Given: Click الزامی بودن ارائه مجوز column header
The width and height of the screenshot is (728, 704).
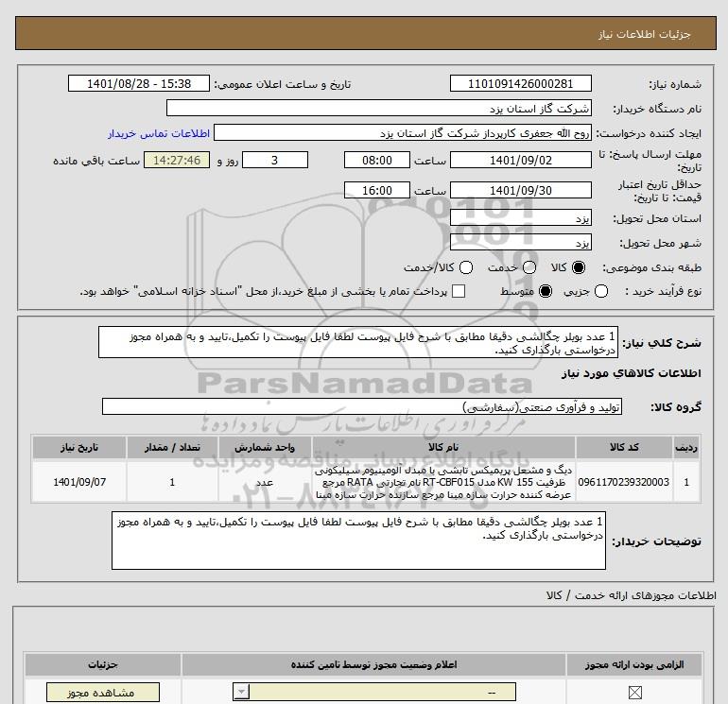Looking at the screenshot, I should (x=634, y=664).
